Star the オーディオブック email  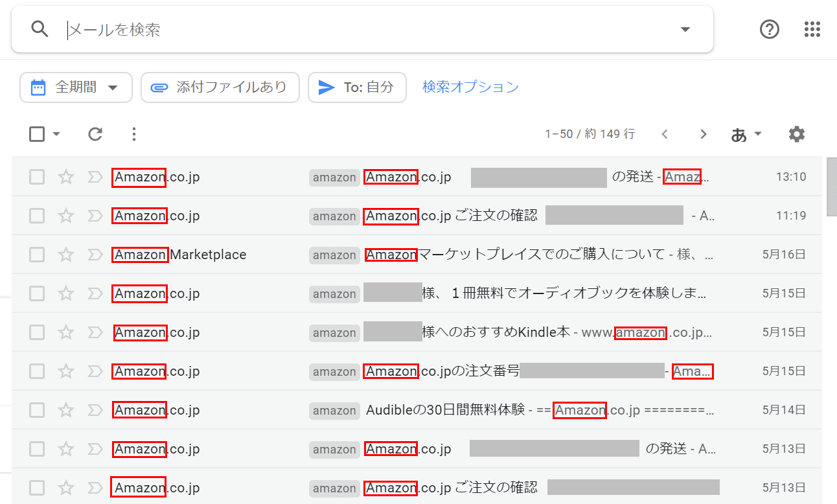66,293
